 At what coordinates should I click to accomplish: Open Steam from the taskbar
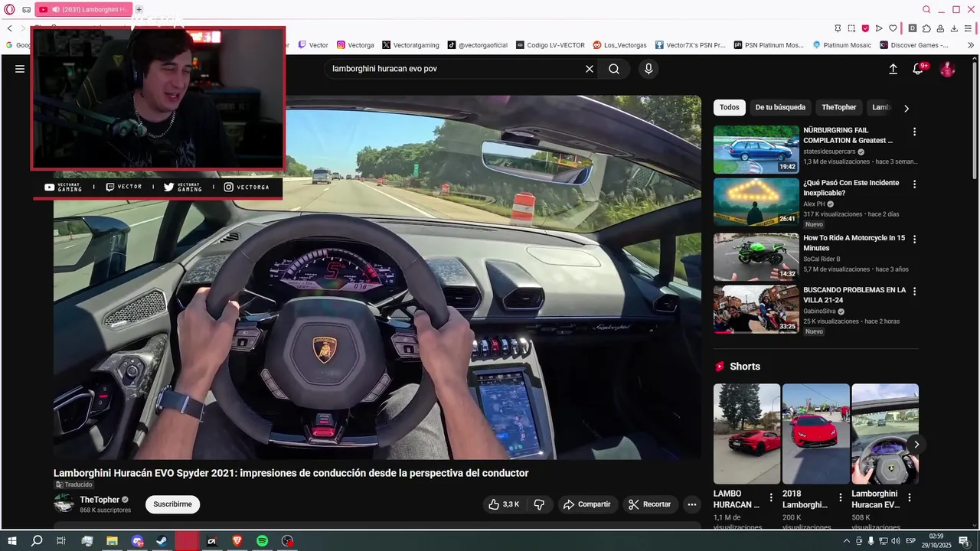[x=162, y=541]
